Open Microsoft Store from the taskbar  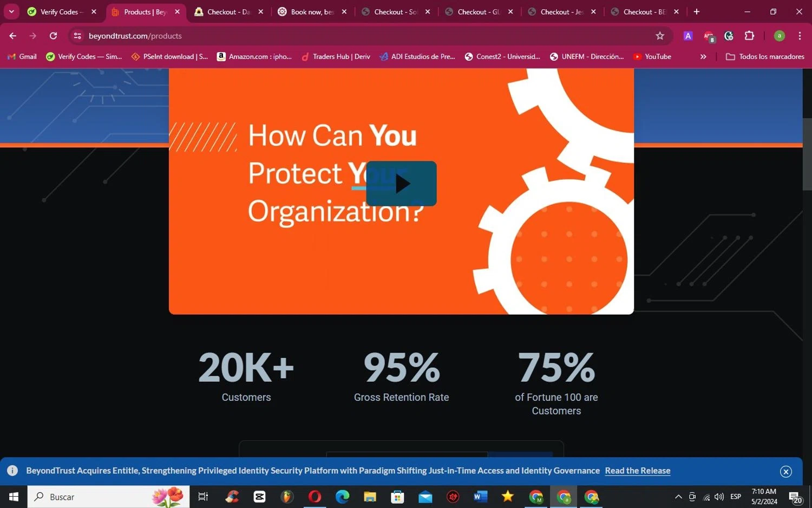(397, 497)
